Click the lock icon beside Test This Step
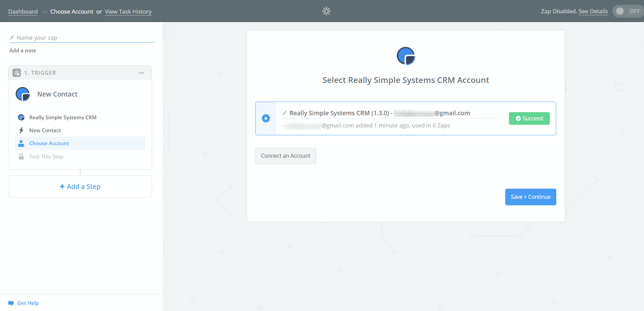Image resolution: width=644 pixels, height=311 pixels. tap(21, 156)
